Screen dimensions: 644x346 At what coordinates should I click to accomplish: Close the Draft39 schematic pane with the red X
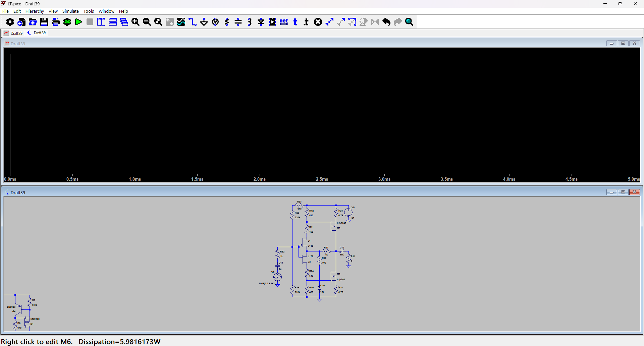634,192
